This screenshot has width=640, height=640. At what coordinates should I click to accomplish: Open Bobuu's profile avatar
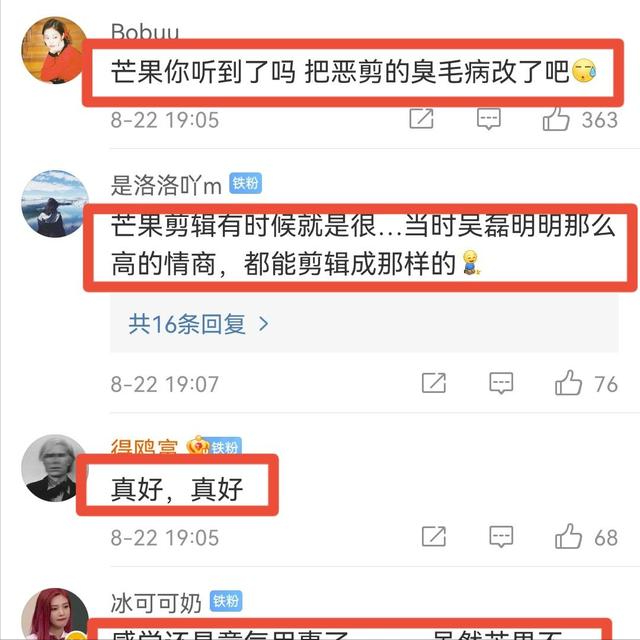click(x=54, y=51)
